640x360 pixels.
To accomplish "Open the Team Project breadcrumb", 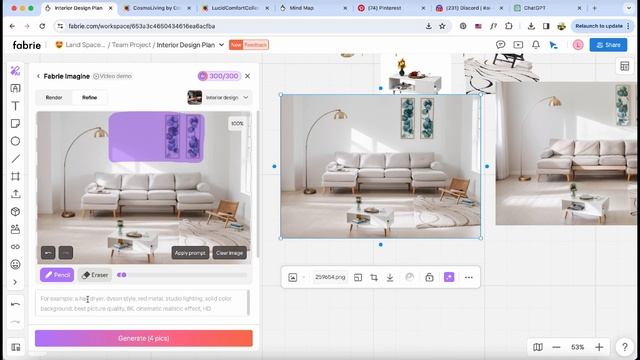I will tap(131, 45).
